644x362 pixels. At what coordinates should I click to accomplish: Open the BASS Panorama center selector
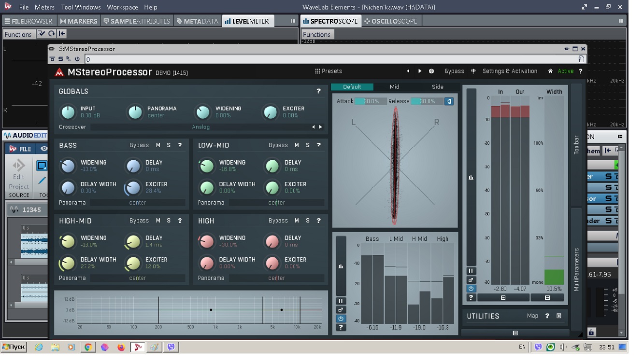pyautogui.click(x=138, y=203)
